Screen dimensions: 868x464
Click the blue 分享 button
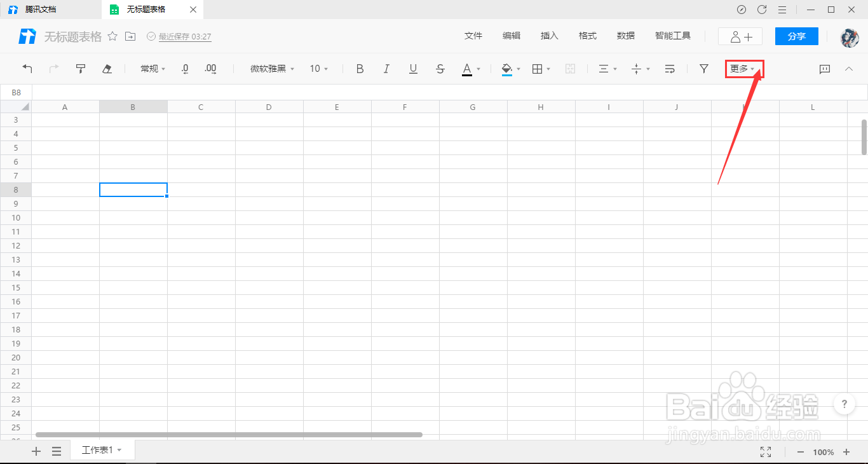797,36
